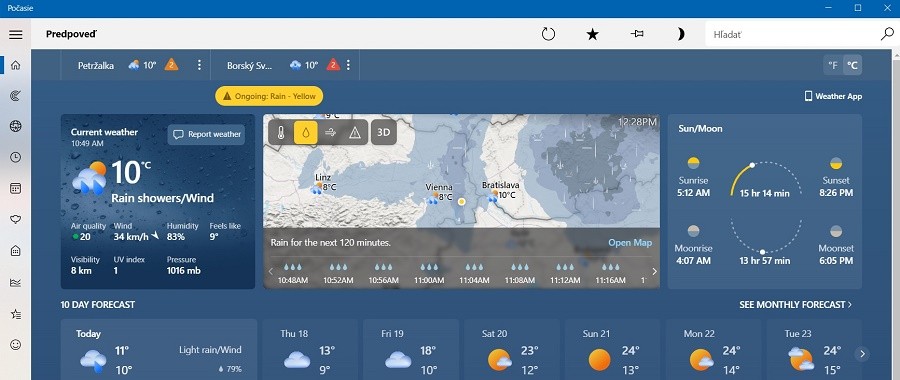Show the severe weather alerts map layer
The image size is (900, 380).
tap(355, 133)
